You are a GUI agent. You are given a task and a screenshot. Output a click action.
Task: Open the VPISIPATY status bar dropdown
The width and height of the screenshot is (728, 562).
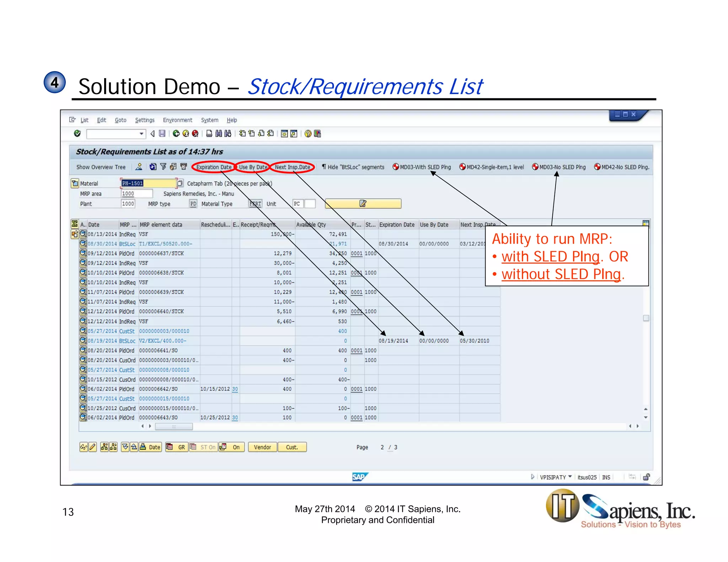tap(570, 477)
